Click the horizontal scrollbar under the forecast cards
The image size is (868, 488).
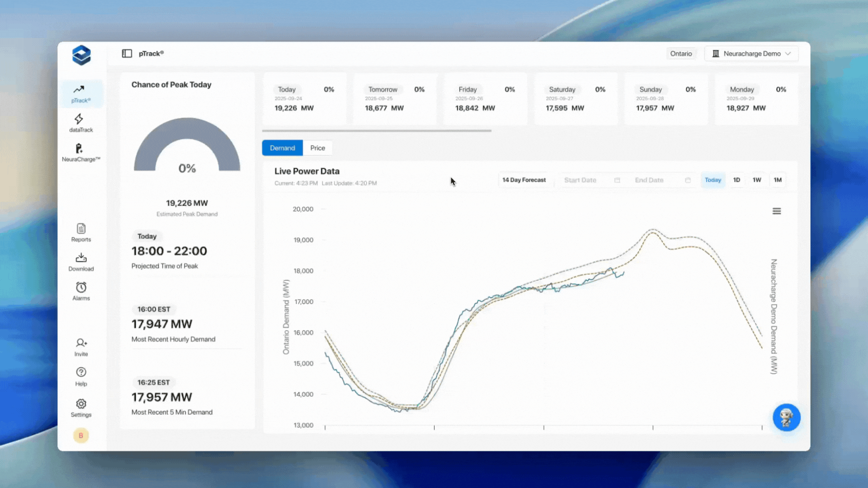(377, 131)
